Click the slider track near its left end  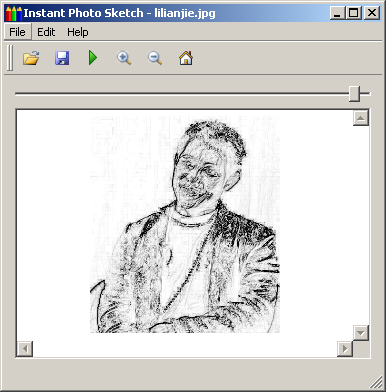pyautogui.click(x=27, y=94)
